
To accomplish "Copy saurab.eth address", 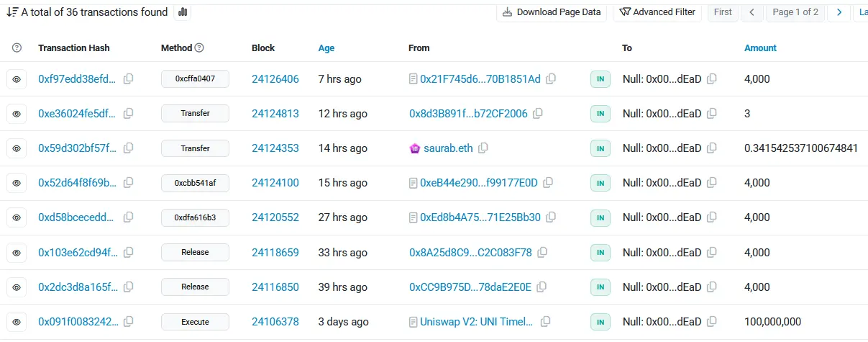I will coord(483,148).
